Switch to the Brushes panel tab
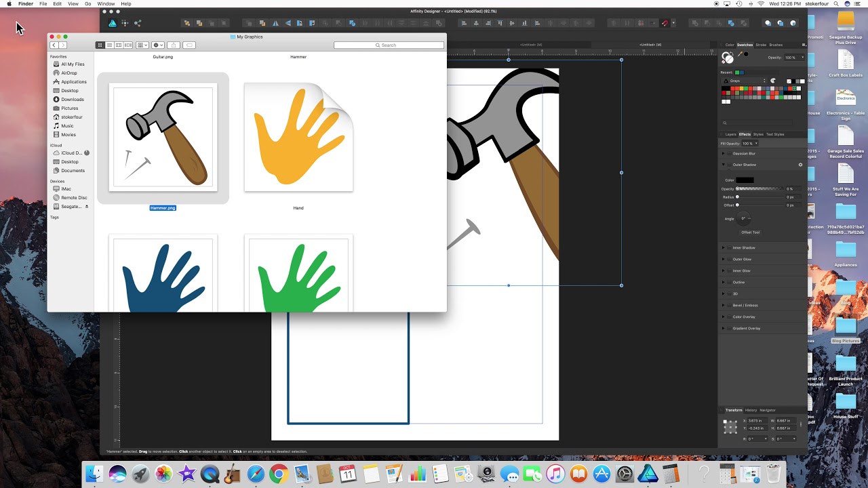This screenshot has width=868, height=488. (776, 45)
